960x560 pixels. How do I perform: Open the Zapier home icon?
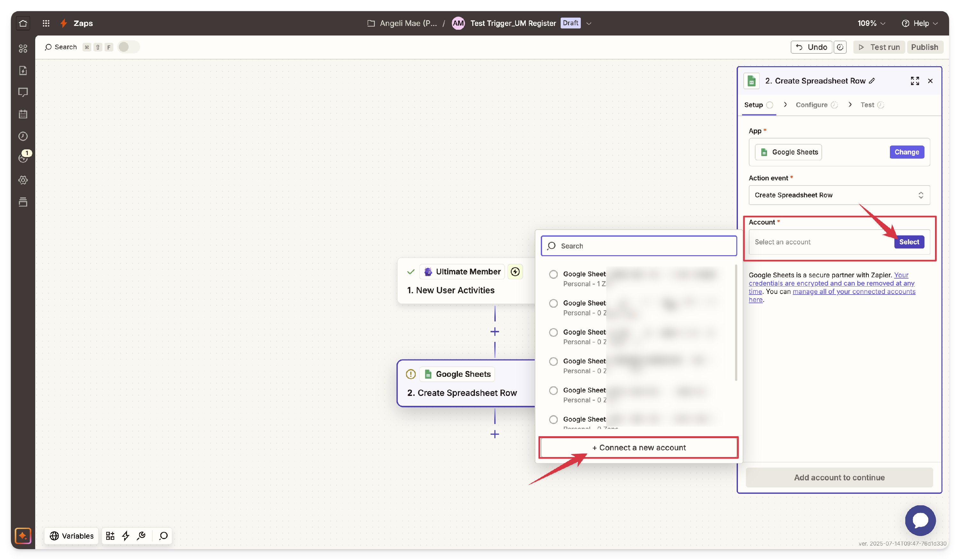(23, 23)
